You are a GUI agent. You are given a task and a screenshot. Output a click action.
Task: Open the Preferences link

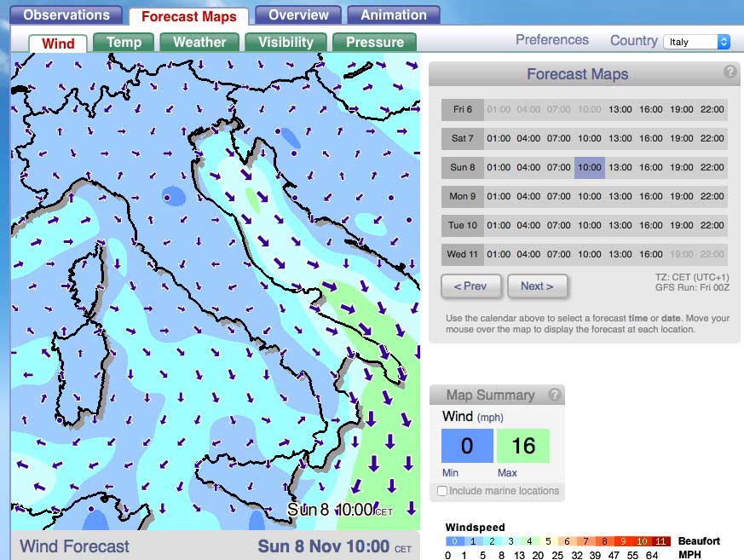[551, 39]
